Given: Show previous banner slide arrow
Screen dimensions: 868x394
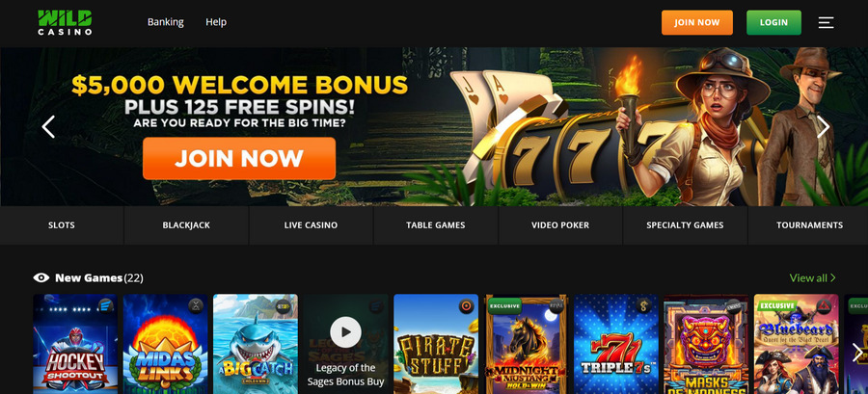Looking at the screenshot, I should (x=49, y=126).
